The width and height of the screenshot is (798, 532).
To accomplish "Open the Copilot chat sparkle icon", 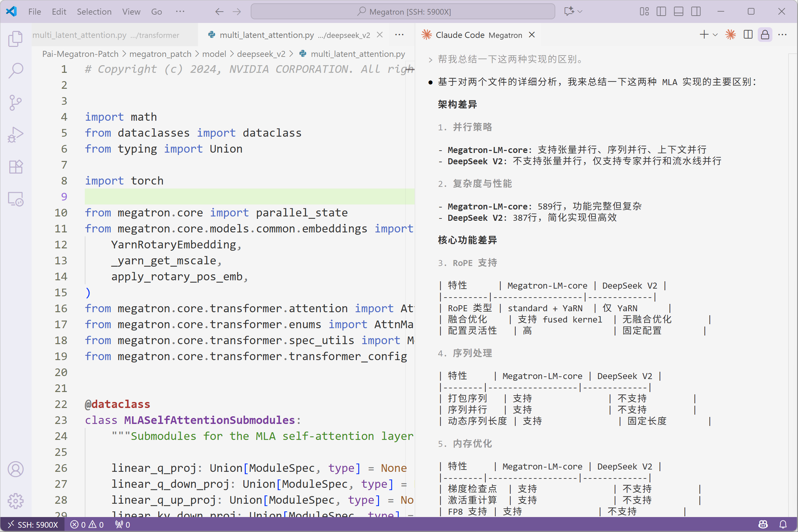I will pos(569,12).
